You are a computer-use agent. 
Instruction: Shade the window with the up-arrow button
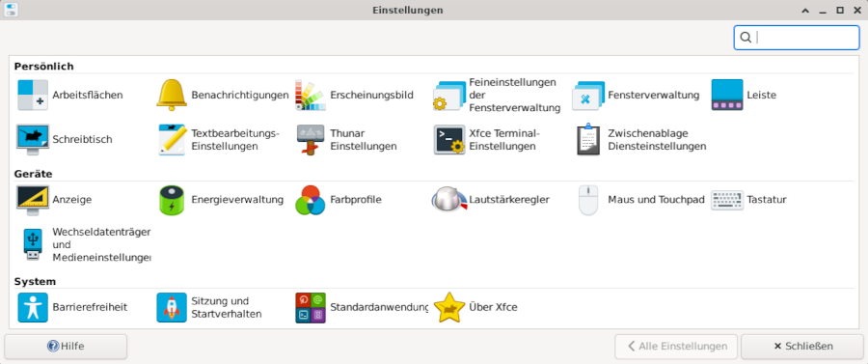pyautogui.click(x=805, y=10)
